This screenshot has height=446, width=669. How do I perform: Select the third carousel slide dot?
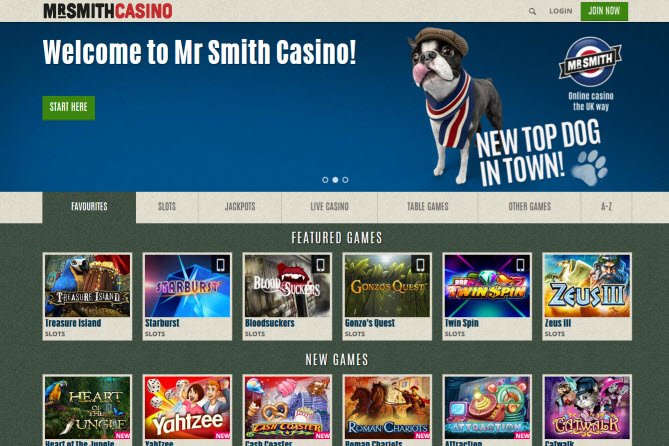click(345, 180)
